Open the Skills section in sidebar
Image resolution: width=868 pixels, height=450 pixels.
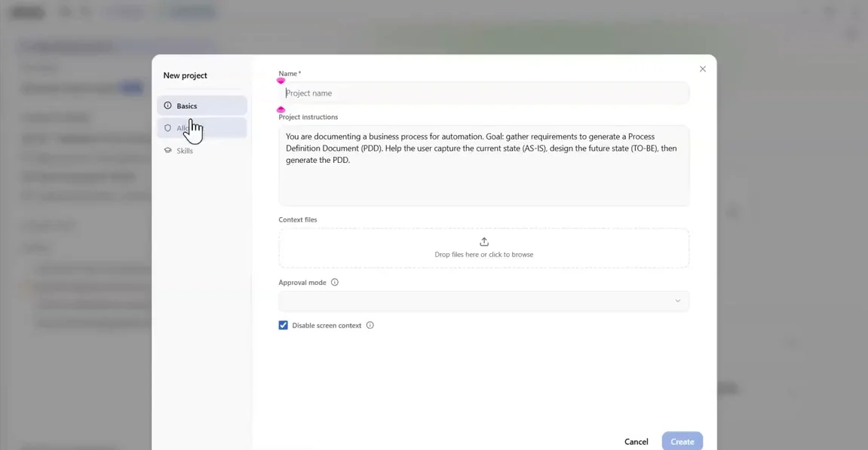201,151
